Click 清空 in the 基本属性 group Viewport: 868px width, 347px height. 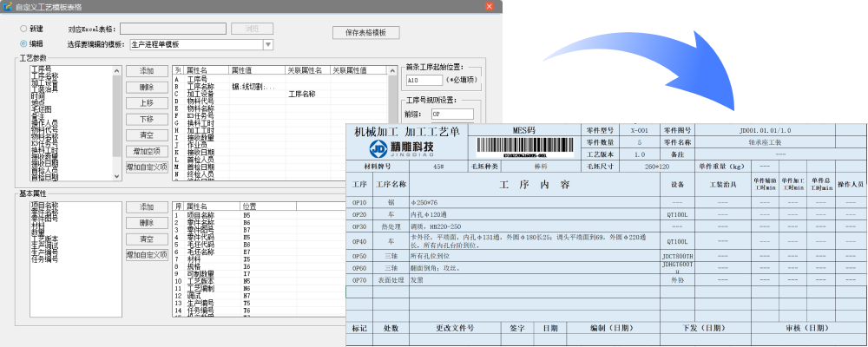[x=147, y=239]
